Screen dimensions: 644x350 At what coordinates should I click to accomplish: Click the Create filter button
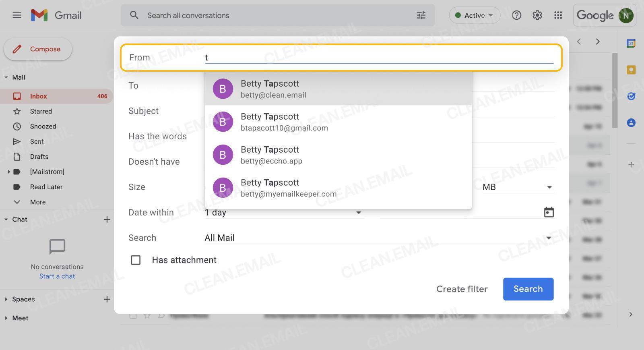(462, 289)
